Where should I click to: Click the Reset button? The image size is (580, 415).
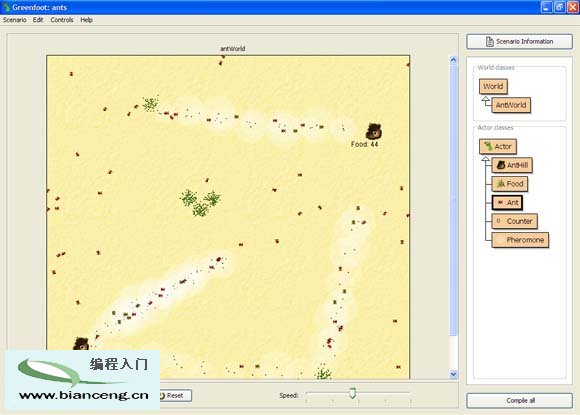pyautogui.click(x=175, y=395)
